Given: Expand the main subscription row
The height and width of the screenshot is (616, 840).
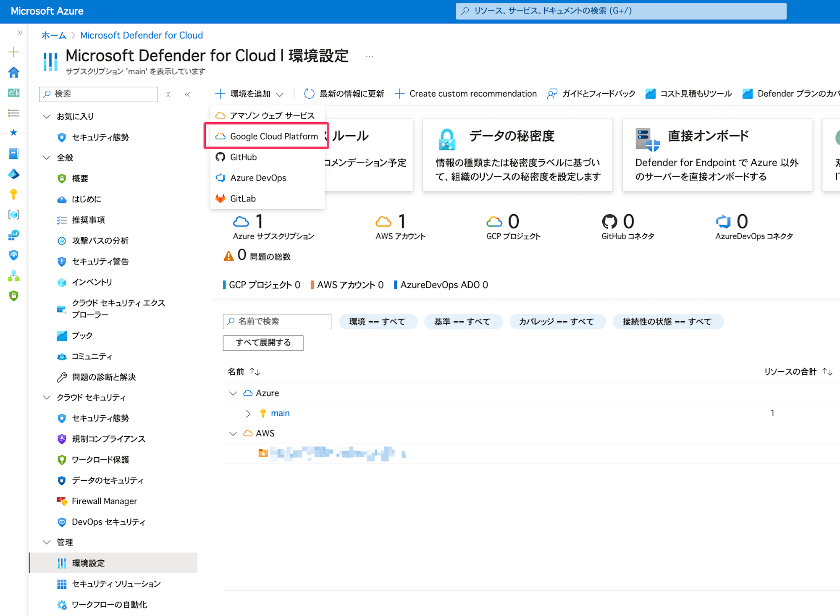Looking at the screenshot, I should pyautogui.click(x=248, y=414).
